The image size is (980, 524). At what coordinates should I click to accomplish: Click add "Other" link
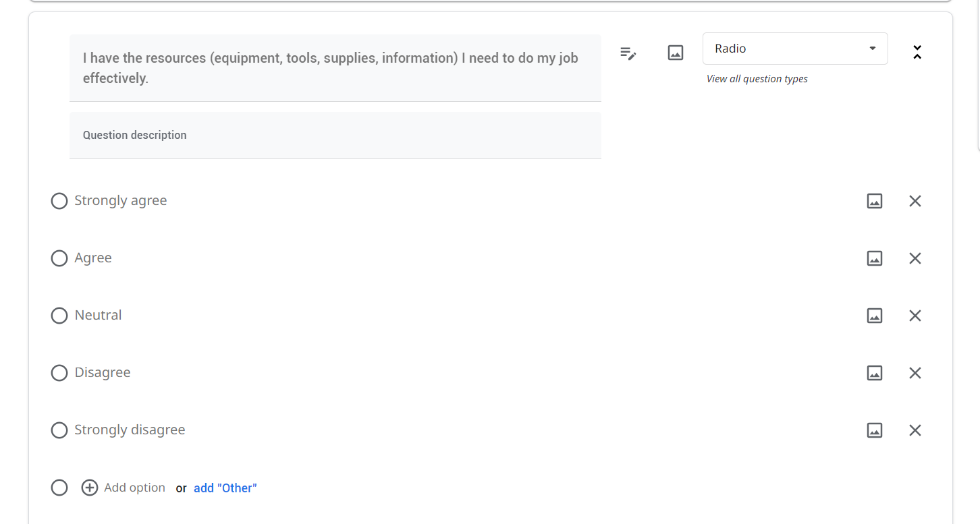click(225, 488)
